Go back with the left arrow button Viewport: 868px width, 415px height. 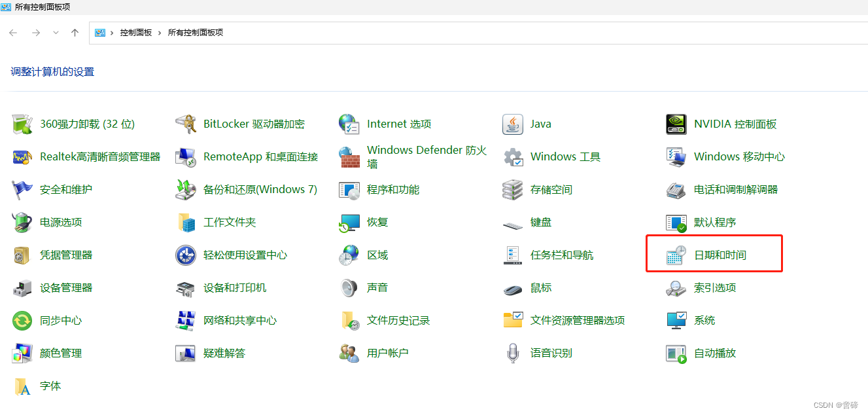(x=13, y=33)
